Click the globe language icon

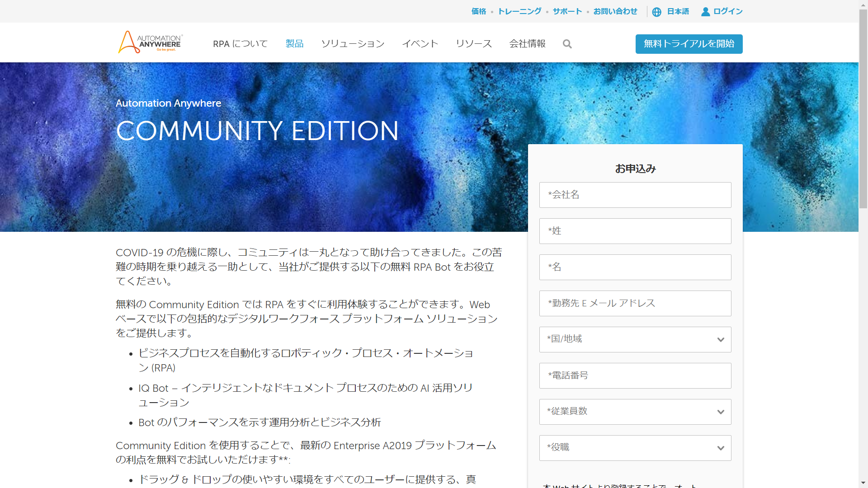coord(657,12)
